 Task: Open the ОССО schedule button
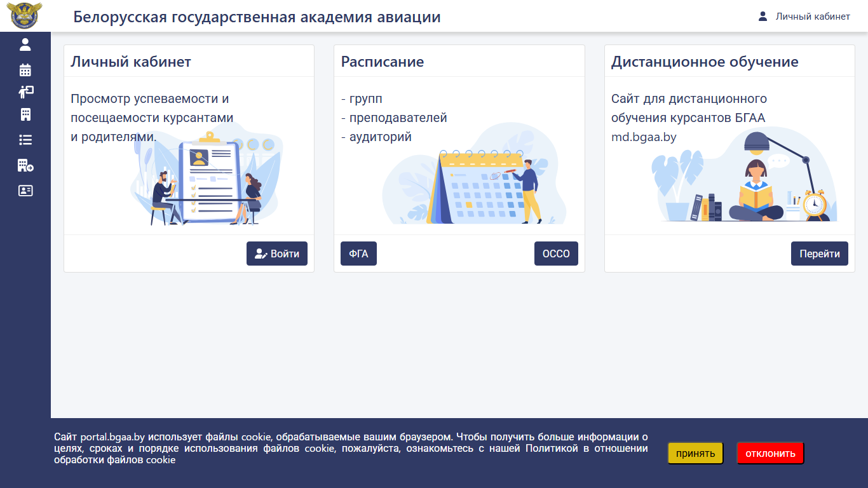[556, 254]
